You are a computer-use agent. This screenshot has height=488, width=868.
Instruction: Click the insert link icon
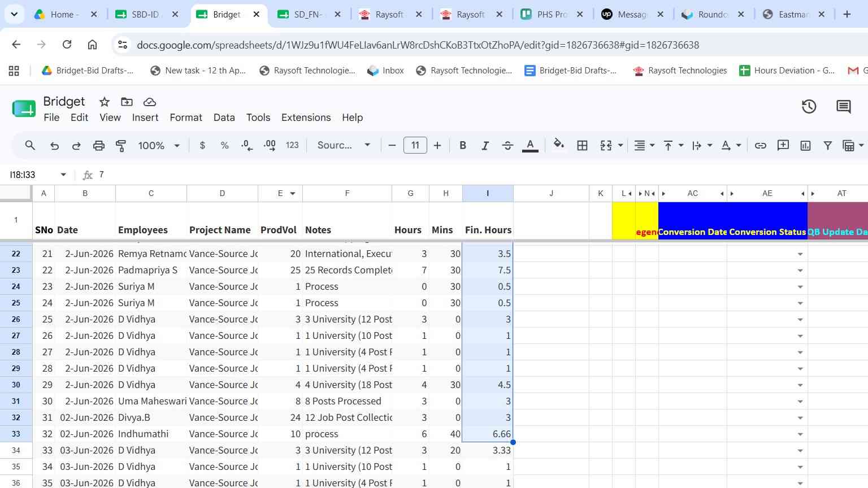[761, 145]
